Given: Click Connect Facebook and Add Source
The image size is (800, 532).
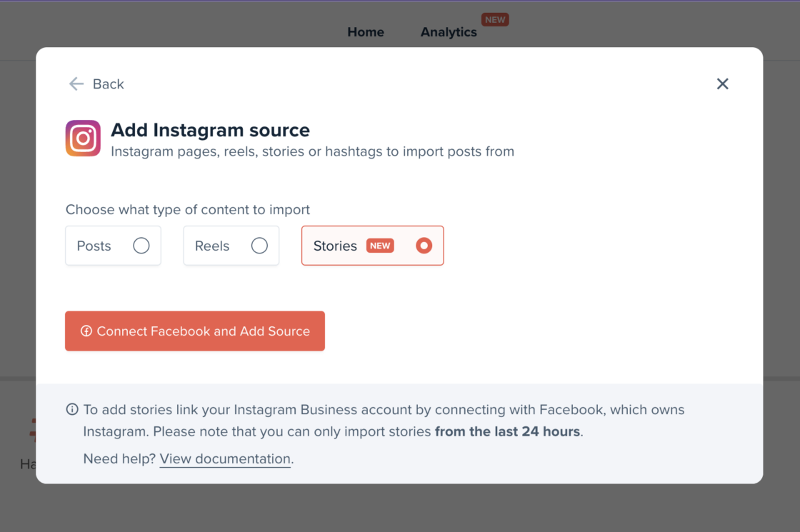Looking at the screenshot, I should pos(195,331).
